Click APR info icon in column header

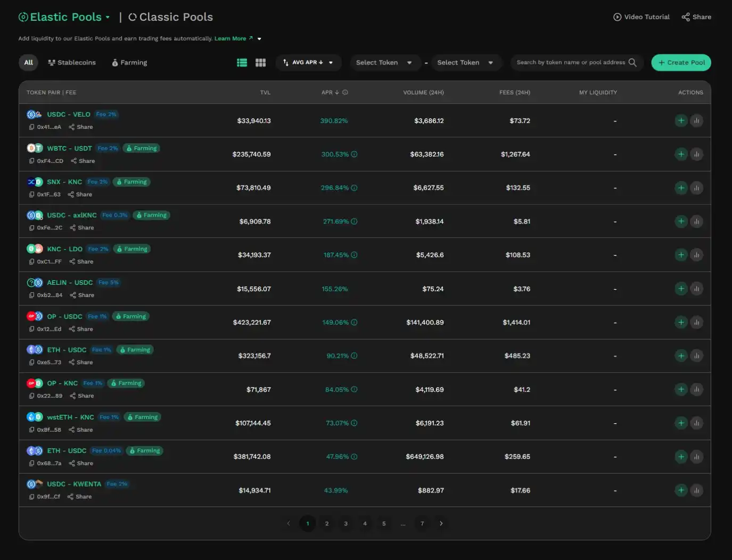(x=345, y=93)
